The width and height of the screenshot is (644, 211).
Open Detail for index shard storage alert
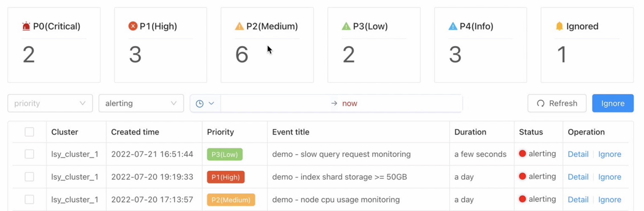click(x=578, y=177)
